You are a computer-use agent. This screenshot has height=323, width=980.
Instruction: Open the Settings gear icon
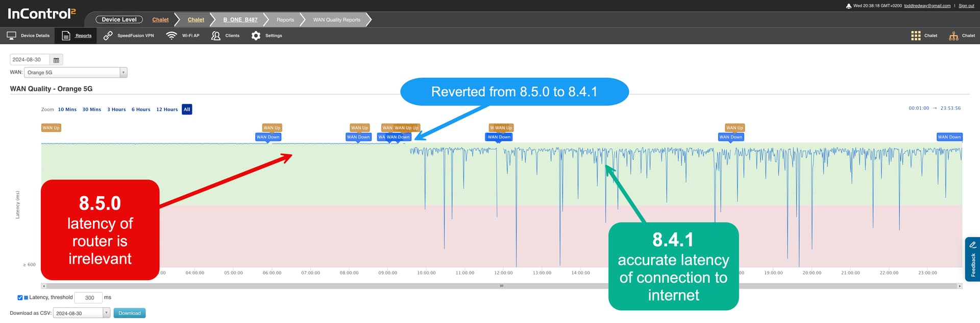click(256, 36)
